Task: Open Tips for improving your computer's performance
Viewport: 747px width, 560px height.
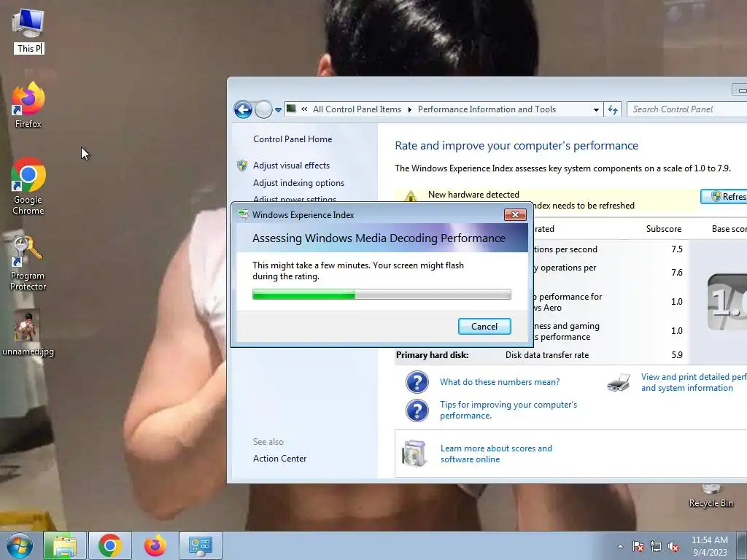Action: [x=508, y=410]
